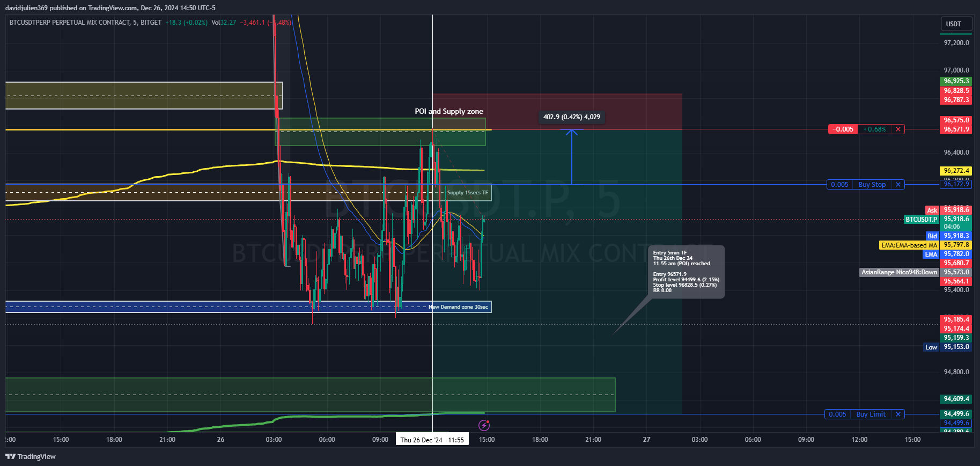
Task: Select the Supply 15secs TF zone label
Action: click(468, 193)
